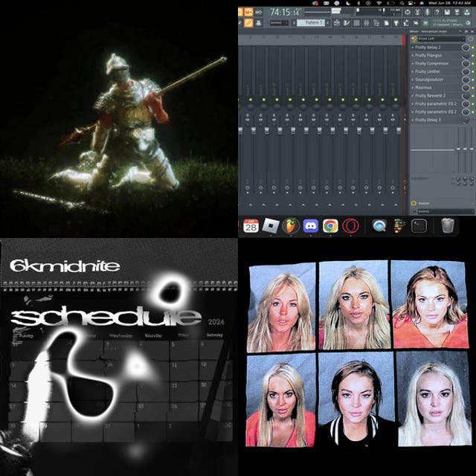476x476 pixels.
Task: Open the Channel rack view icon
Action: tap(357, 23)
